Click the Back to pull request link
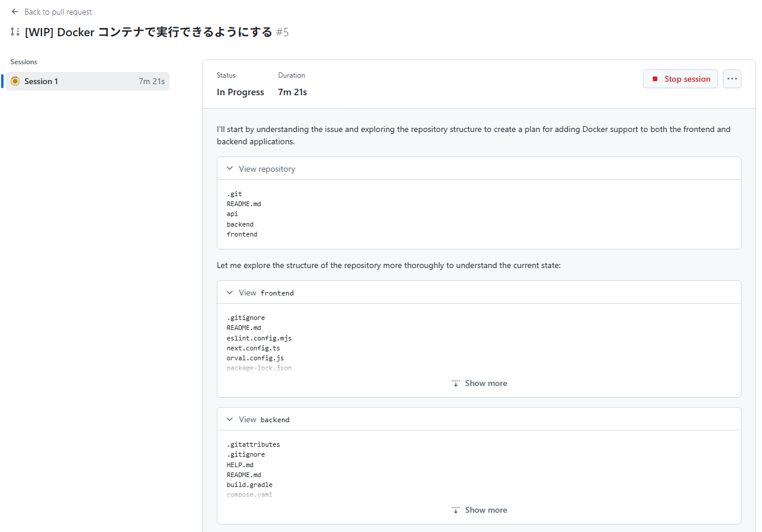Image resolution: width=762 pixels, height=532 pixels. click(58, 12)
